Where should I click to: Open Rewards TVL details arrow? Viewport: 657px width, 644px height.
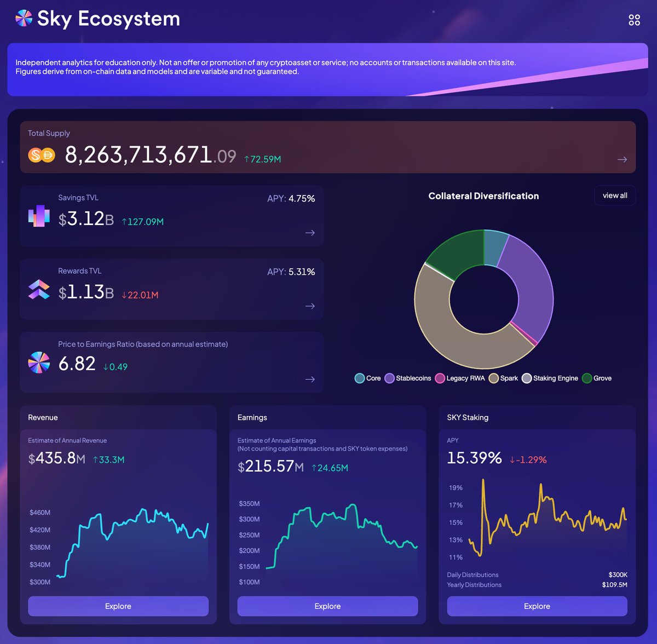click(310, 306)
